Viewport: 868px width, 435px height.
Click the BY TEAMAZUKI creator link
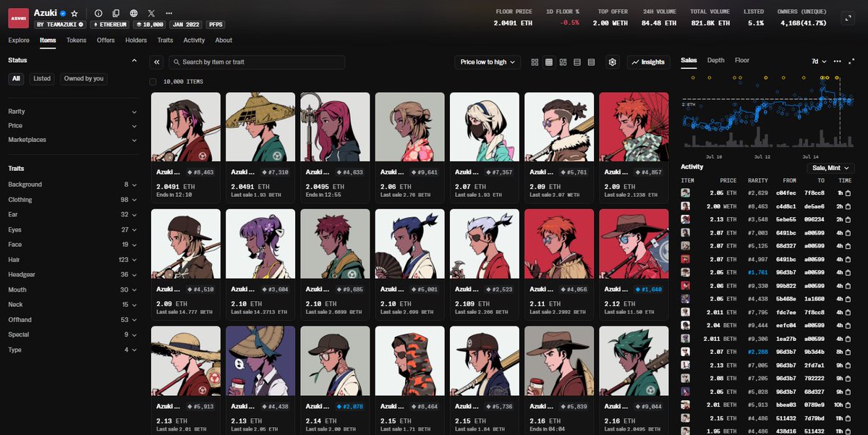60,24
